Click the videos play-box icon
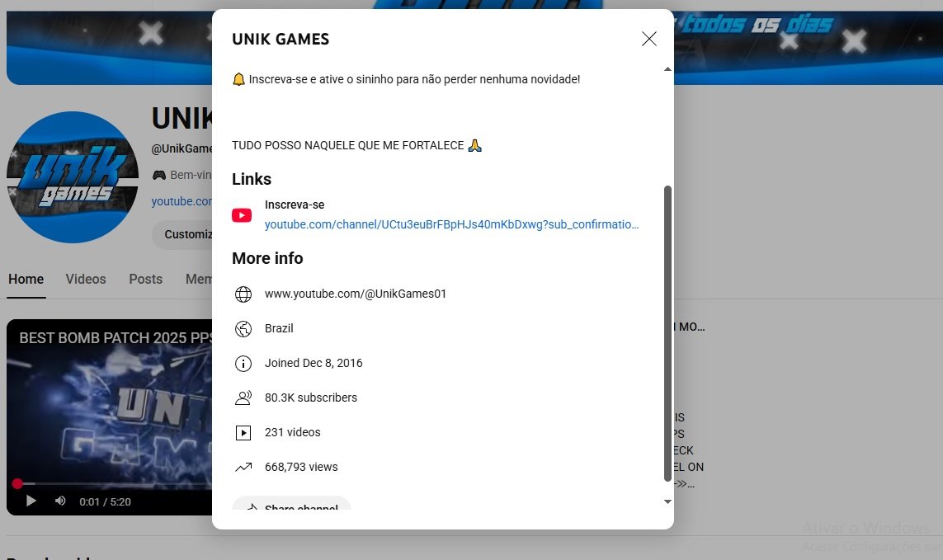 coord(243,432)
